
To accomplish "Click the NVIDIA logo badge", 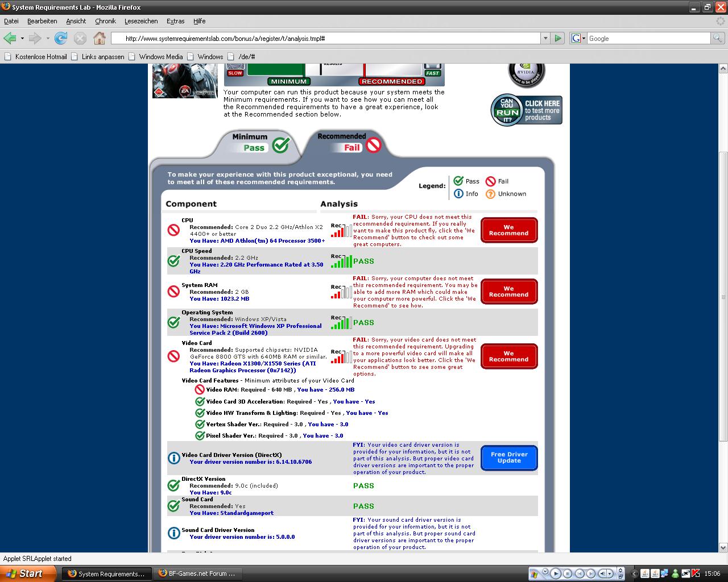I will pyautogui.click(x=526, y=75).
